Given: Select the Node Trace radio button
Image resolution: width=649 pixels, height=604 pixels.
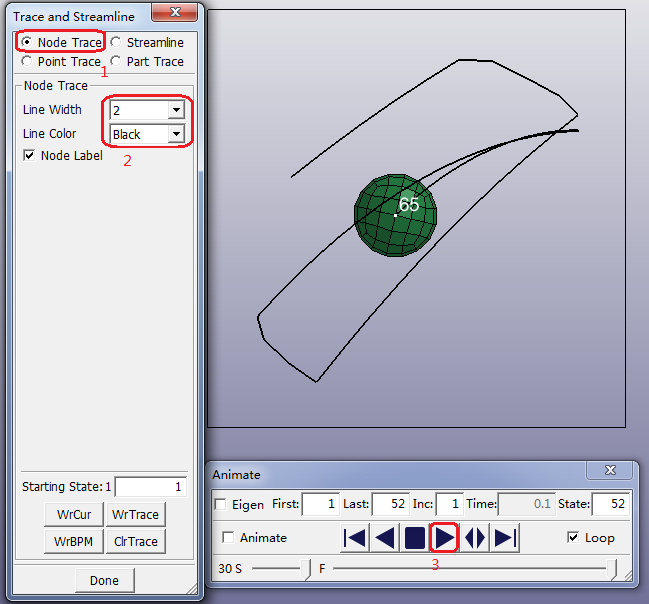Looking at the screenshot, I should (x=26, y=43).
